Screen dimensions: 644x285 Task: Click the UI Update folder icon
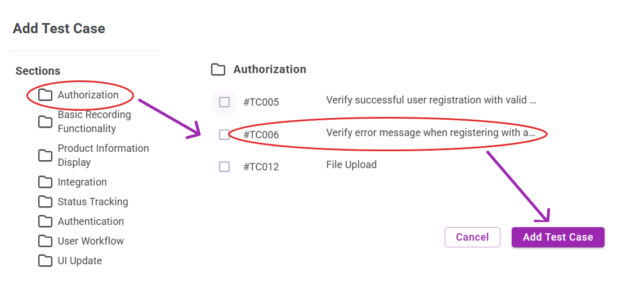pyautogui.click(x=45, y=261)
